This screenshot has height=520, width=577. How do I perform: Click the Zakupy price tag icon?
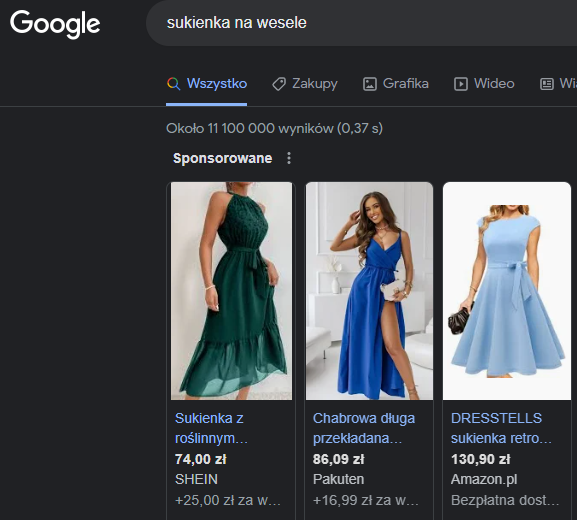click(279, 84)
